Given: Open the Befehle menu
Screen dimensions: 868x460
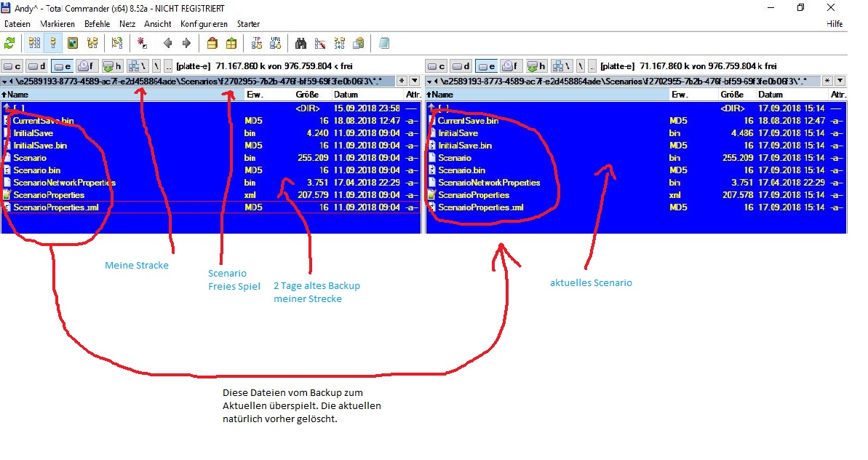Looking at the screenshot, I should [97, 24].
